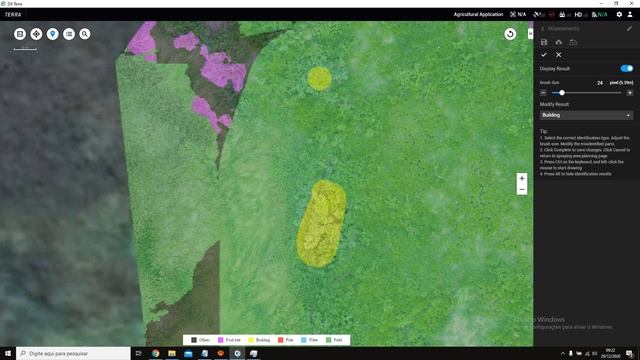Decrease brush size with minus button

pyautogui.click(x=543, y=93)
